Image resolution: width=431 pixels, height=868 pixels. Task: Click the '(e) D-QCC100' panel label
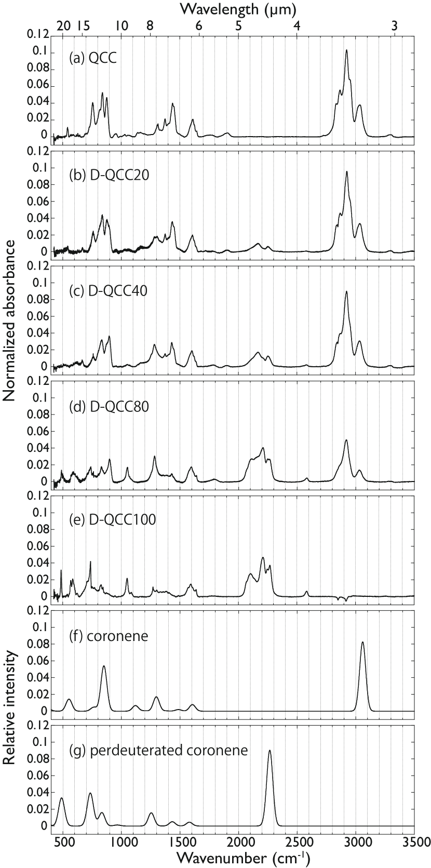113,520
